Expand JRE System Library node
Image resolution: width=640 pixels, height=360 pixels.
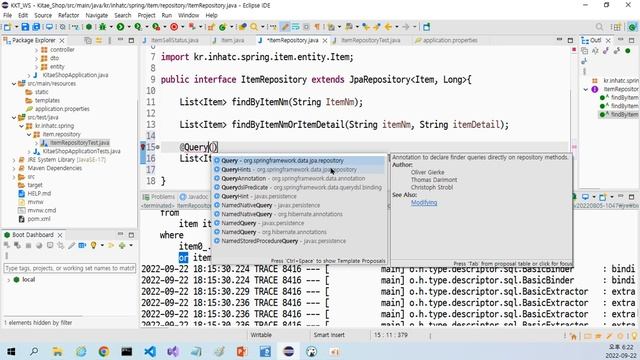14,160
